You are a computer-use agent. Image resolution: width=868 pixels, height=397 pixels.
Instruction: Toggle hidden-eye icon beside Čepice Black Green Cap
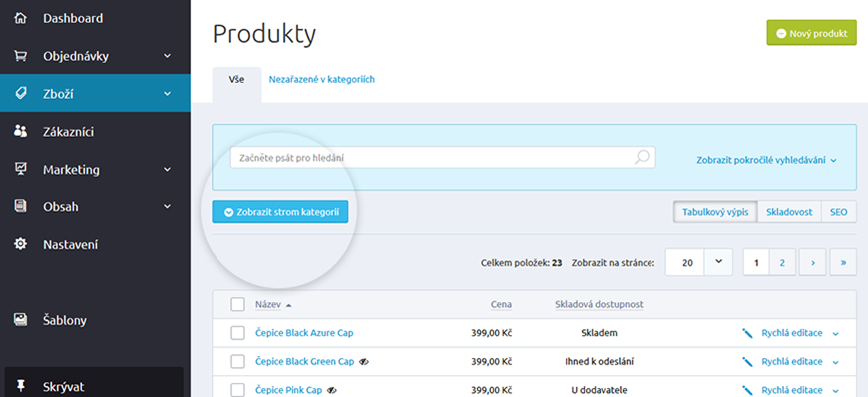[x=364, y=361]
